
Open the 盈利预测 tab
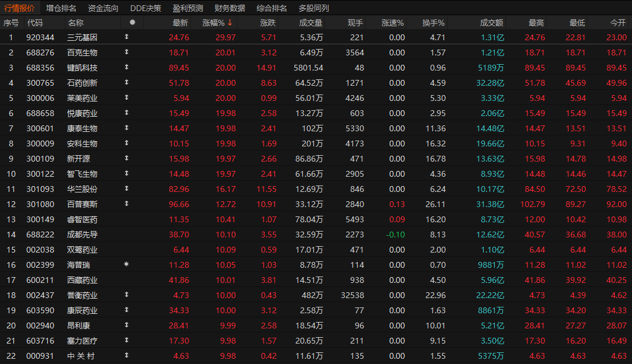coord(188,8)
